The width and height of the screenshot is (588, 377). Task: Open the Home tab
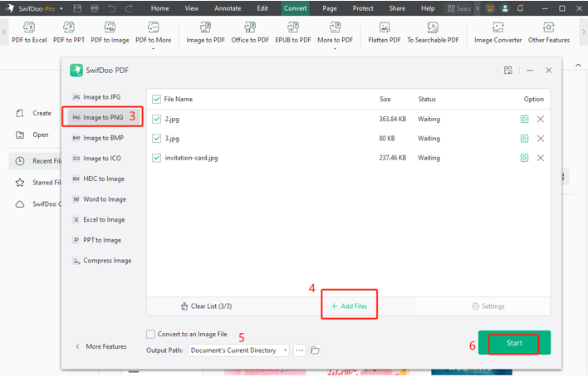click(x=160, y=8)
